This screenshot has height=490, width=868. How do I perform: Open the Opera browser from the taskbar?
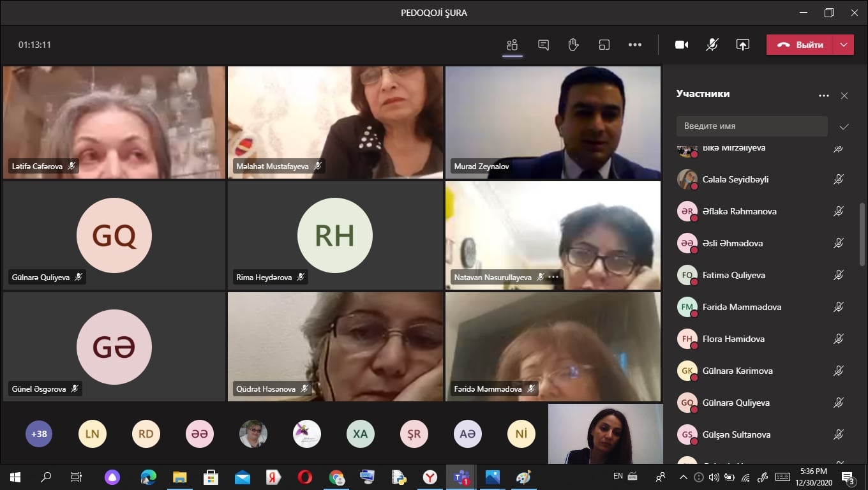(304, 477)
